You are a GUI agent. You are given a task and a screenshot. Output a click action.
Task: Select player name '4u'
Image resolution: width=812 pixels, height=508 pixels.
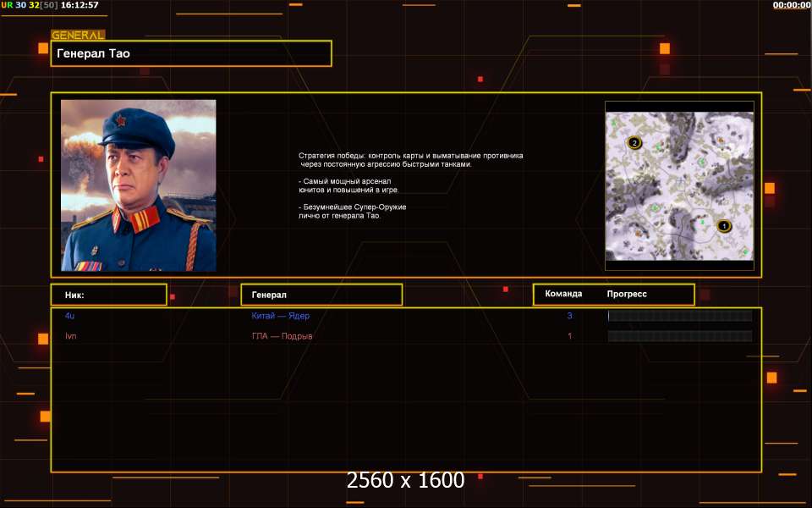(69, 316)
